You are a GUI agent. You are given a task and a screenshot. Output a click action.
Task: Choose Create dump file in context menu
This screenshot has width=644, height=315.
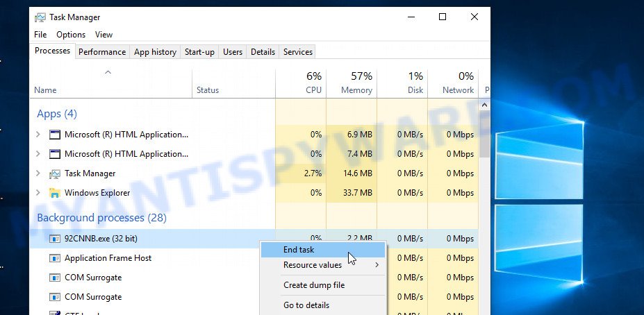tap(323, 285)
